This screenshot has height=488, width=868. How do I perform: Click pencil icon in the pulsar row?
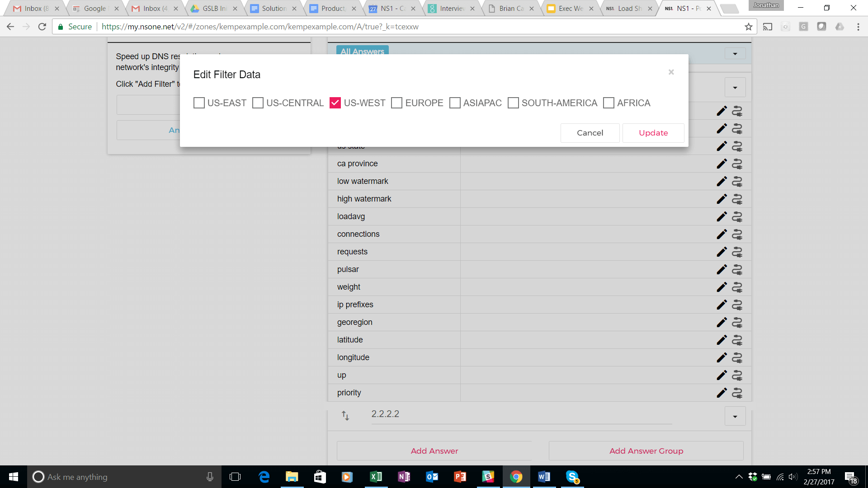click(x=722, y=269)
